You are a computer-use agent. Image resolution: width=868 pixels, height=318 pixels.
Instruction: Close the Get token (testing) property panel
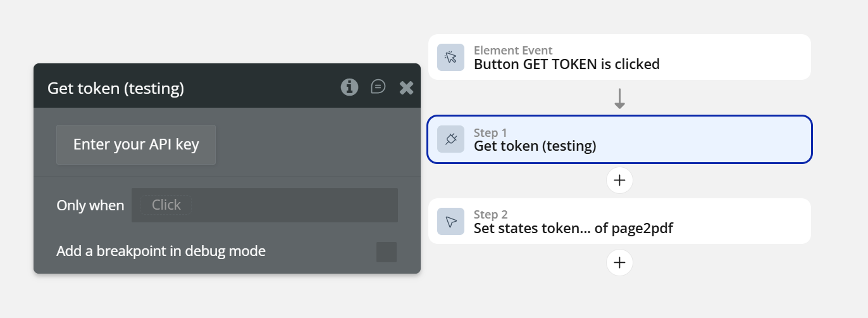pos(406,88)
